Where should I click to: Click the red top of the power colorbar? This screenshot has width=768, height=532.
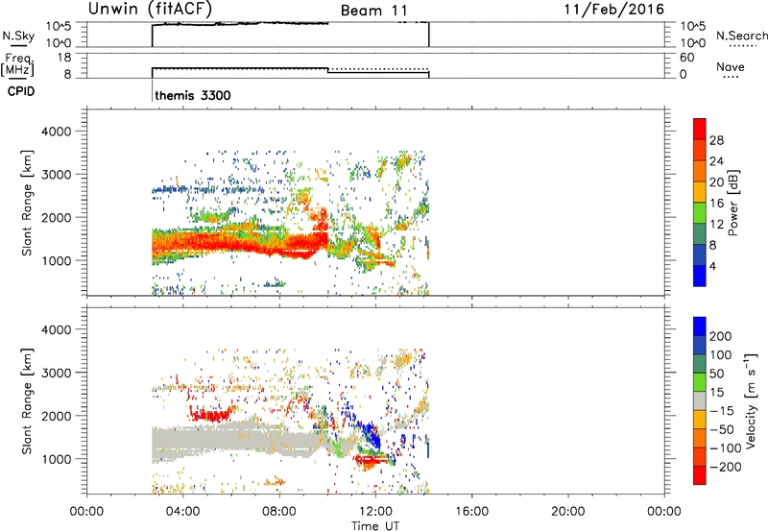tap(700, 129)
